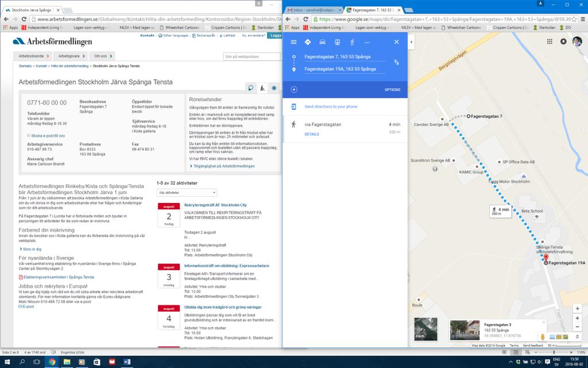Reverse starting point and destination
The width and height of the screenshot is (588, 368).
click(396, 62)
